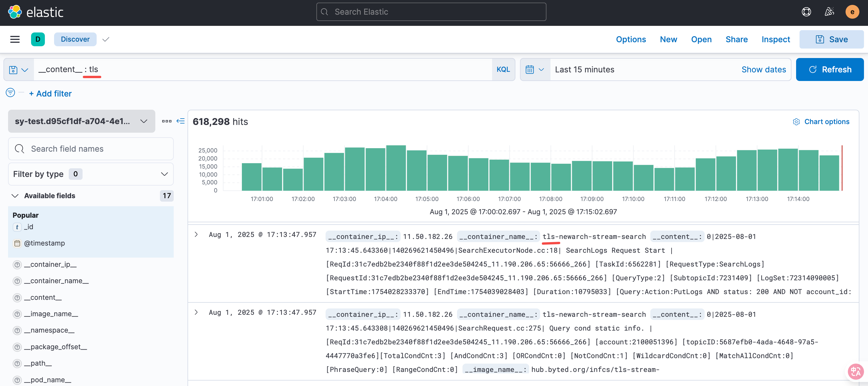The width and height of the screenshot is (868, 386).
Task: Click the Share menu item
Action: [x=736, y=39]
